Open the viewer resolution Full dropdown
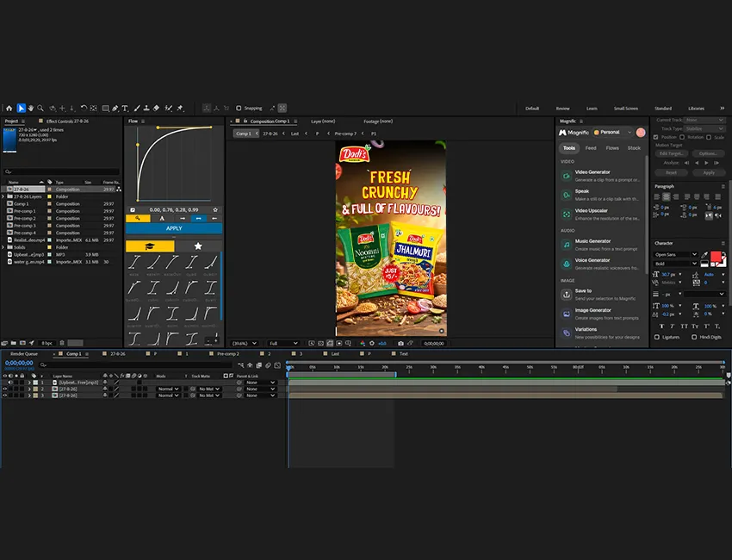The image size is (732, 560). click(283, 343)
